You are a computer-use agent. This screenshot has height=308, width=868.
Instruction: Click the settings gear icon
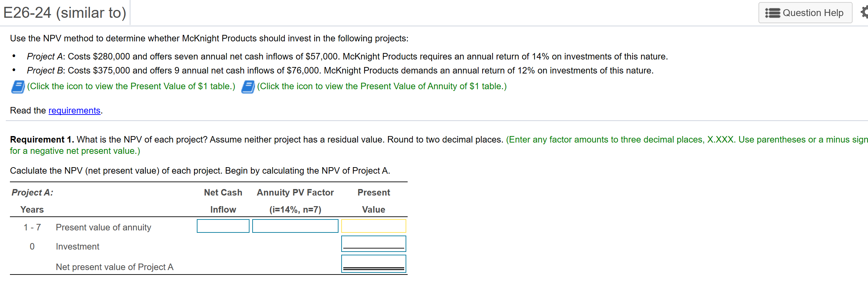[865, 12]
